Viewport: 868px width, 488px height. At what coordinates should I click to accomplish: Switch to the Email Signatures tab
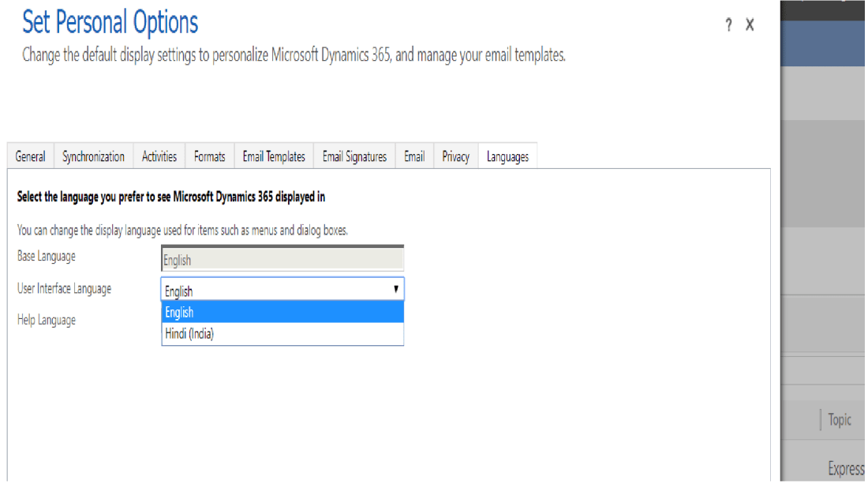354,156
